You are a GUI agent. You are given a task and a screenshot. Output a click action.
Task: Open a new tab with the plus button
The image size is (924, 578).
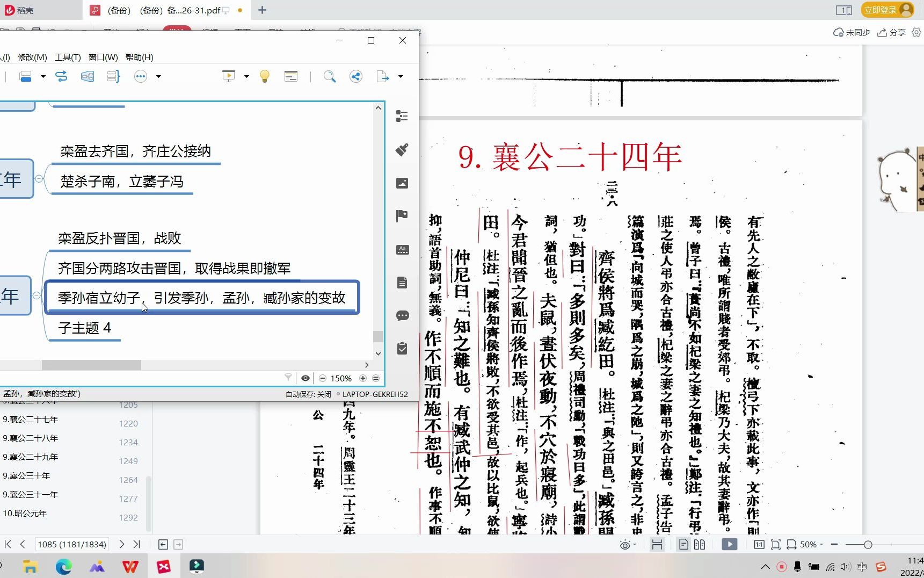pos(262,10)
